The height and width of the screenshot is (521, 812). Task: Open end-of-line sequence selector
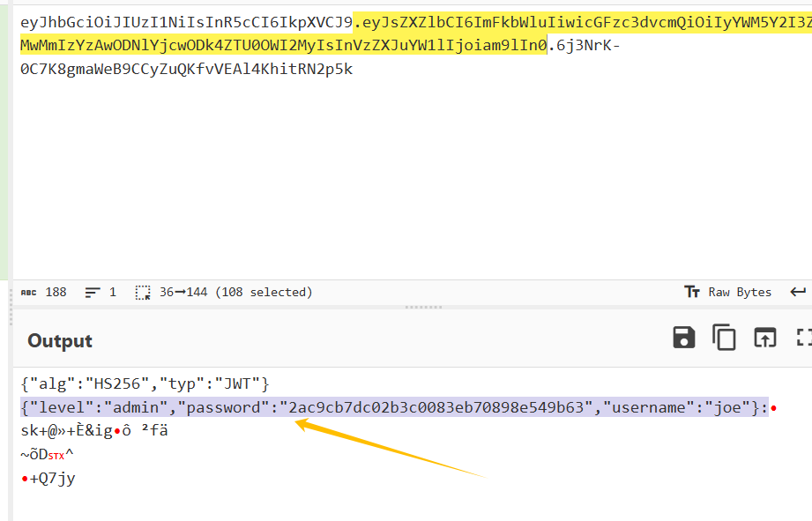click(x=798, y=292)
